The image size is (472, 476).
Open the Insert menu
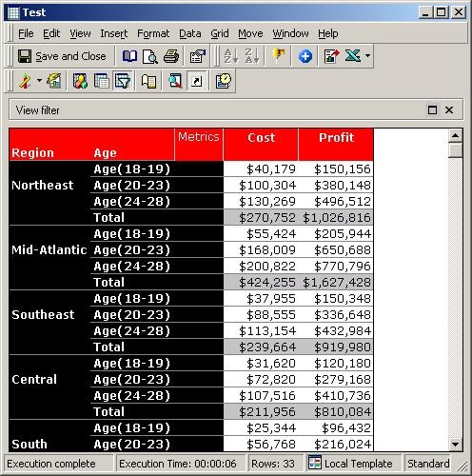tap(114, 33)
